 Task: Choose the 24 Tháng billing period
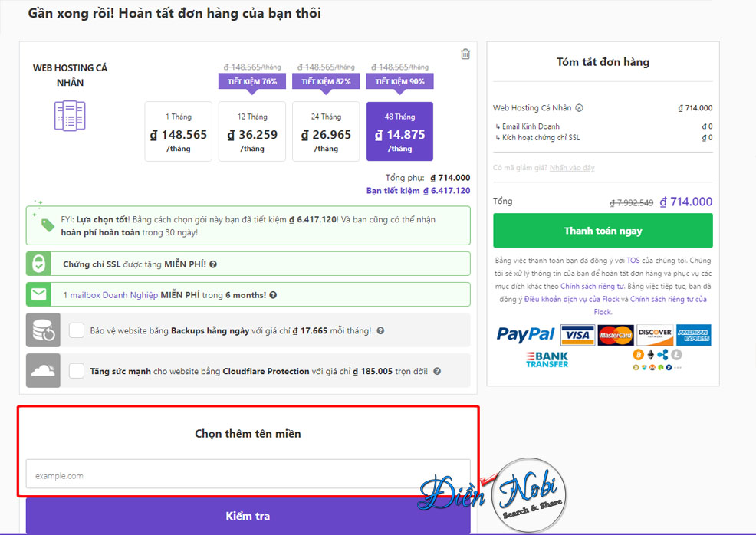pyautogui.click(x=326, y=132)
